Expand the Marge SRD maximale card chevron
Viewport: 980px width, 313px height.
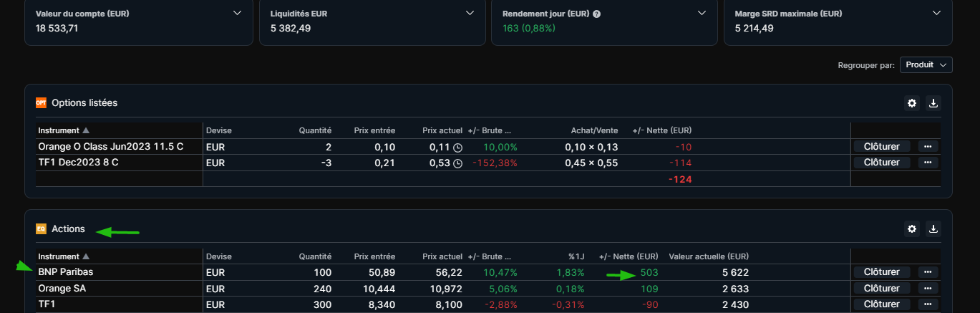click(x=936, y=13)
